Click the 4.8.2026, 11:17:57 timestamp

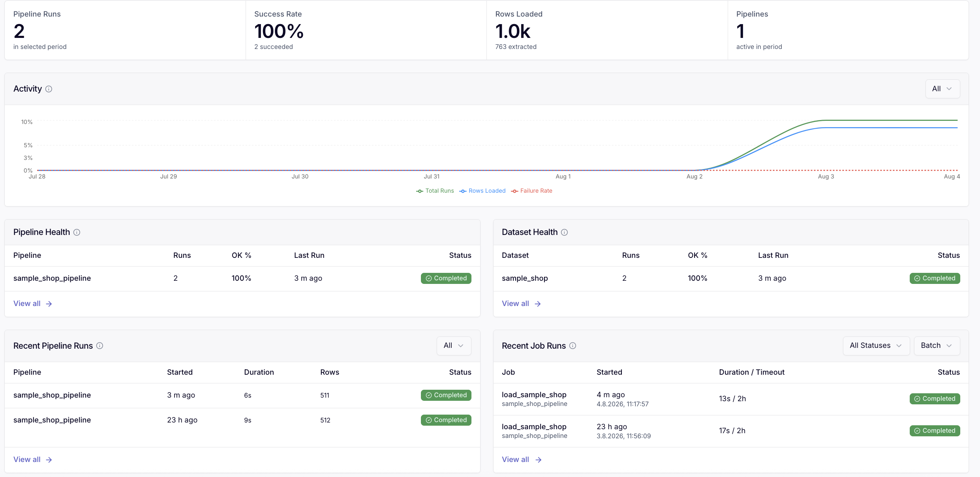point(623,404)
